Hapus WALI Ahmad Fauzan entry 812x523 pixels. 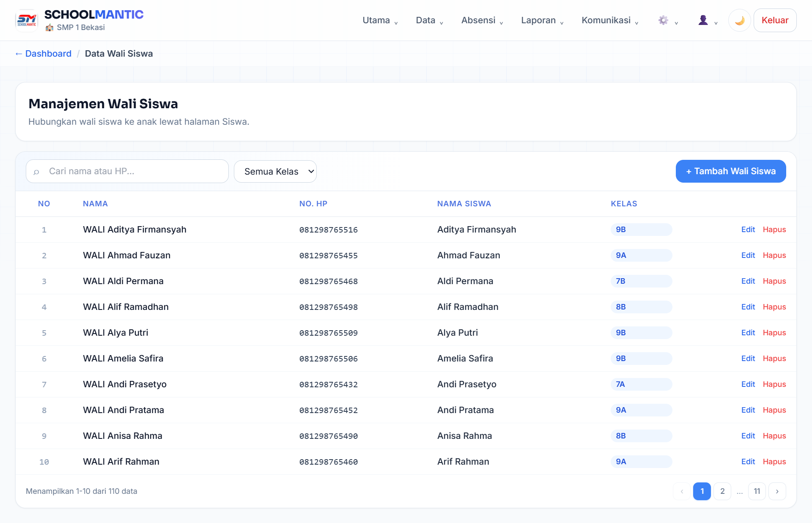point(774,255)
